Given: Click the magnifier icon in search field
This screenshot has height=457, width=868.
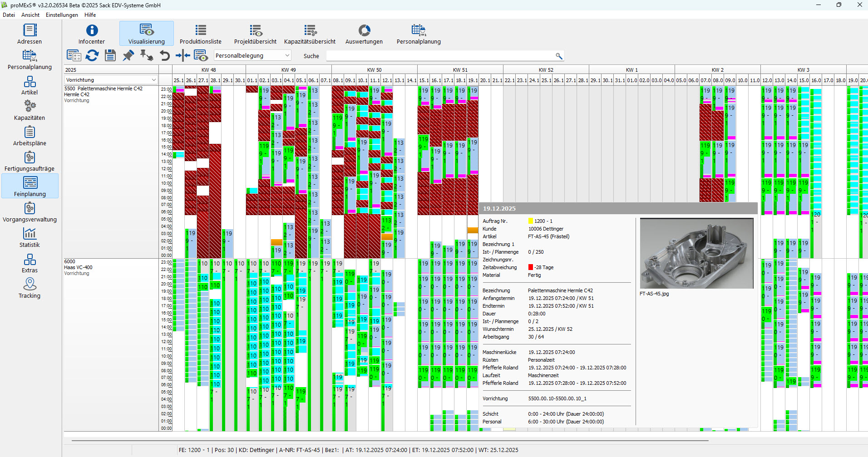Looking at the screenshot, I should tap(559, 56).
